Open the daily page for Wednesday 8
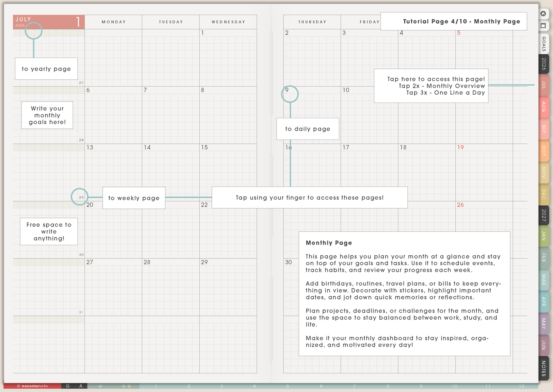This screenshot has height=392, width=553. point(203,90)
